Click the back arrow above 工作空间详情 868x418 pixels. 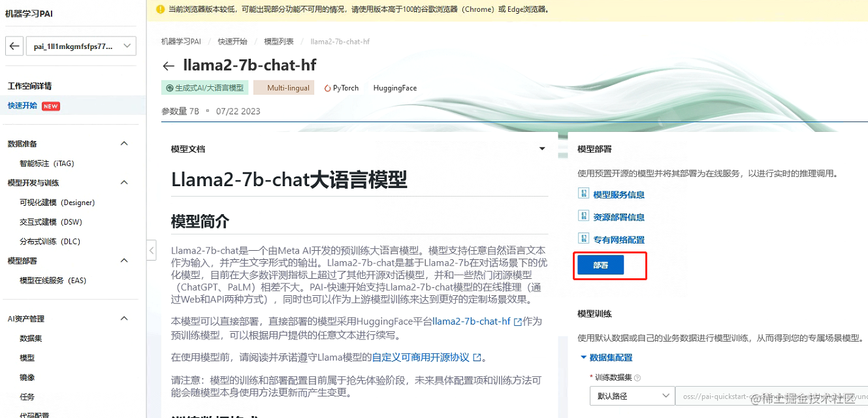tap(14, 46)
